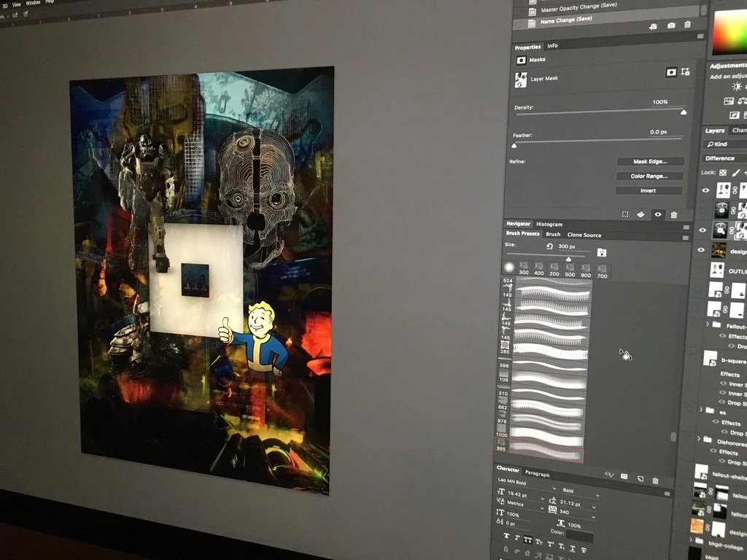Switch to the Info tab
This screenshot has width=747, height=560.
[552, 46]
